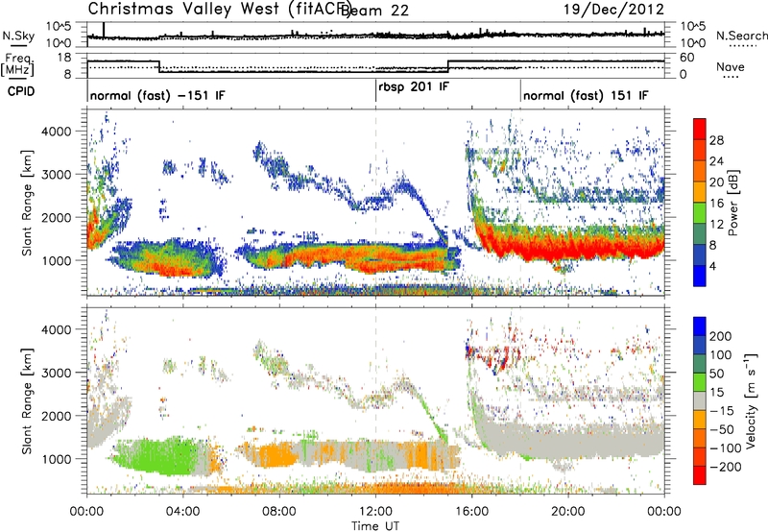Screen dimensions: 768x532
Task: Click the "-100" tick on Velocity colorbar
Action: [x=726, y=448]
